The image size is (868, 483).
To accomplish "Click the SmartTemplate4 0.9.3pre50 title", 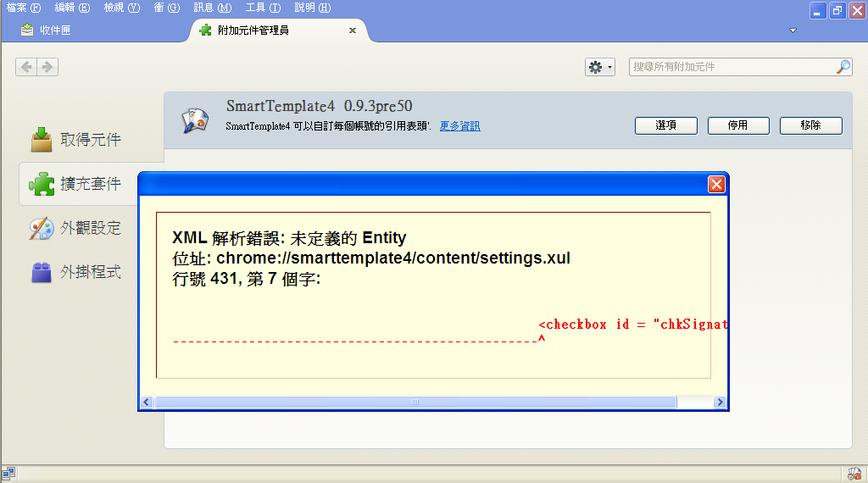I will [x=320, y=106].
